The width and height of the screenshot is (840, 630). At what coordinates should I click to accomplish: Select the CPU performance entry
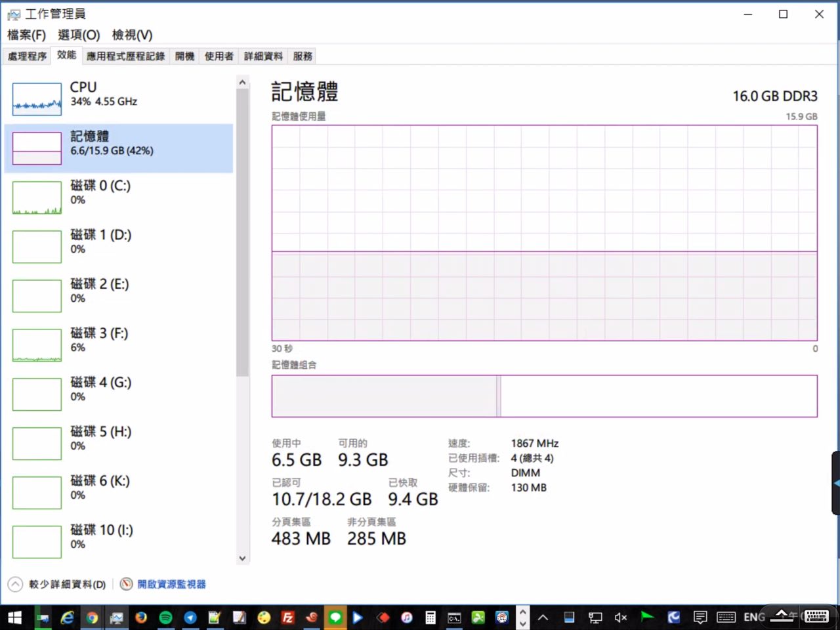click(119, 99)
